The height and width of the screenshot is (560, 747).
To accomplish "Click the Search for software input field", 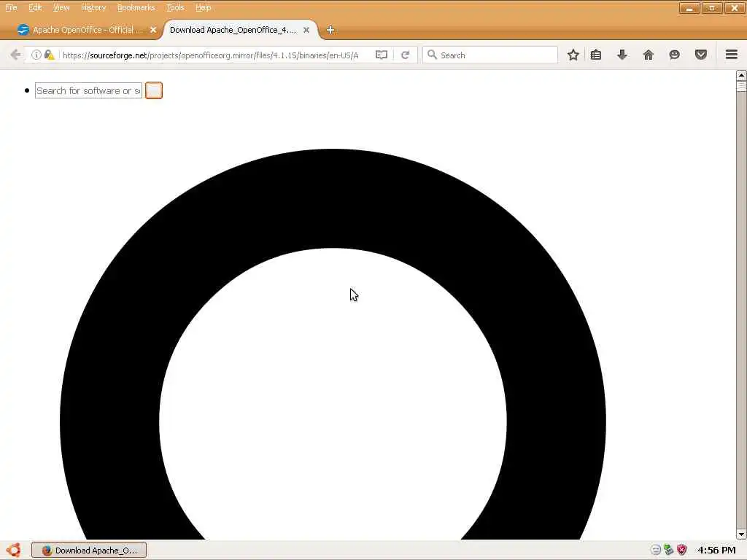I will [x=88, y=90].
